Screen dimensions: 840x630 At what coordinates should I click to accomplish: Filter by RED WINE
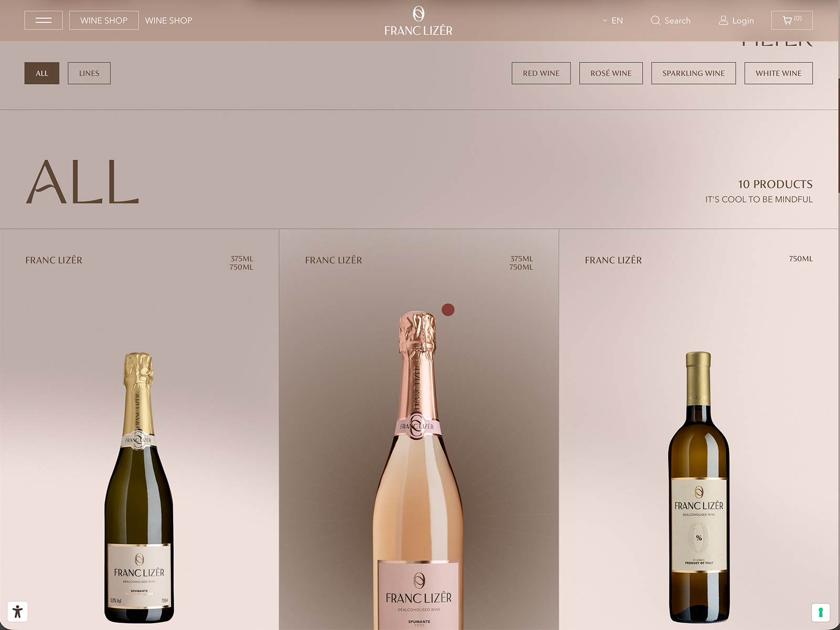(541, 73)
